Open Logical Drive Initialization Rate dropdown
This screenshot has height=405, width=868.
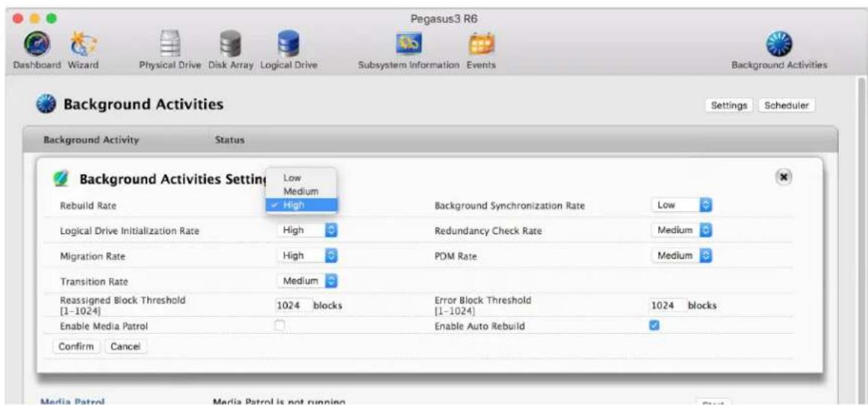pos(307,230)
